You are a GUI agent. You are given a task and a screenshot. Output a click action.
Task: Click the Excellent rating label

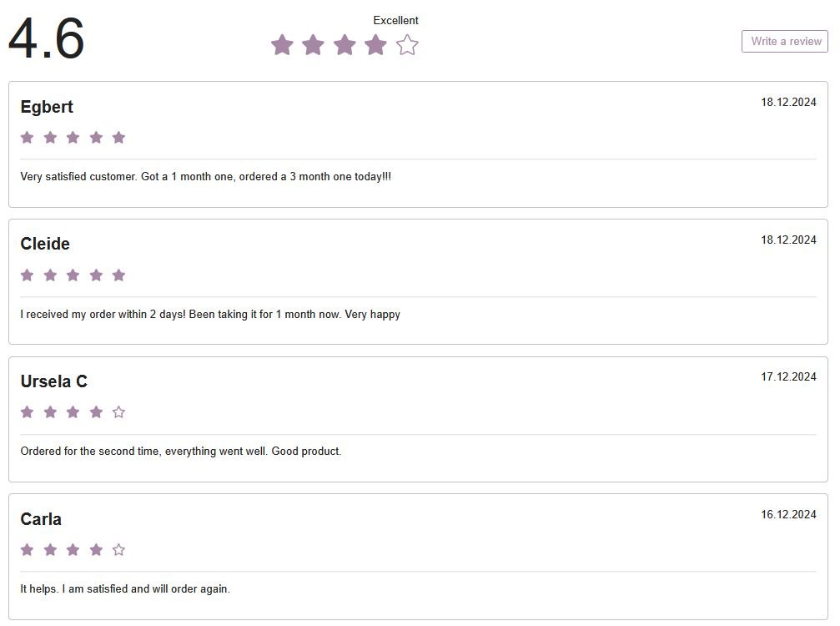[x=395, y=20]
